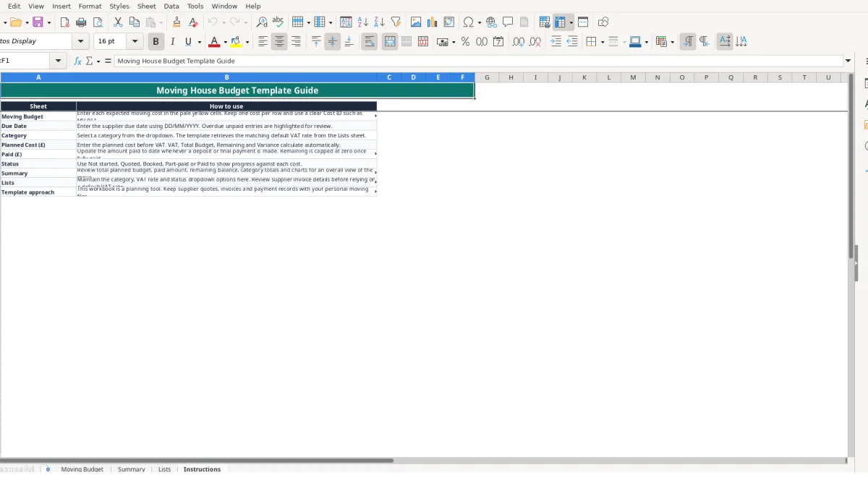This screenshot has height=488, width=868.
Task: Toggle Center Vertically alignment
Action: pyautogui.click(x=332, y=42)
